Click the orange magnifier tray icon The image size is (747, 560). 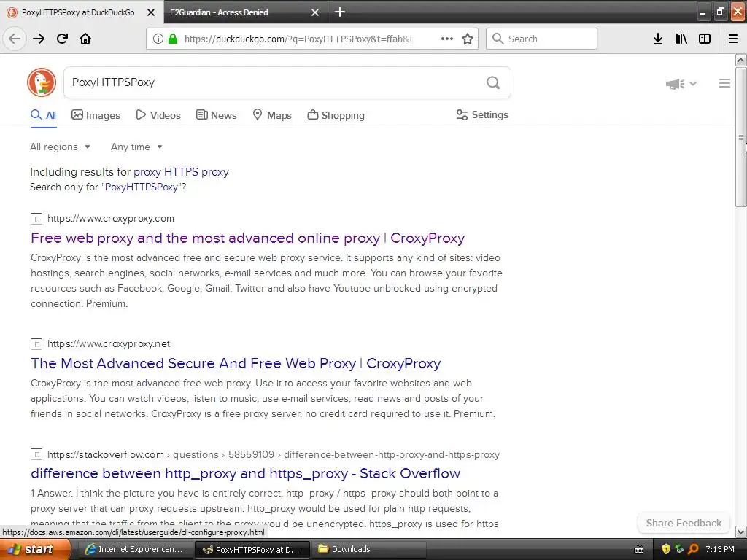tap(693, 549)
